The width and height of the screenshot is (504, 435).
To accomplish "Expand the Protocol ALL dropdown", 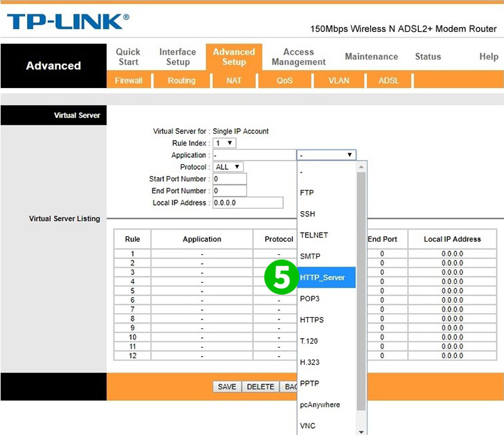I will pos(228,167).
